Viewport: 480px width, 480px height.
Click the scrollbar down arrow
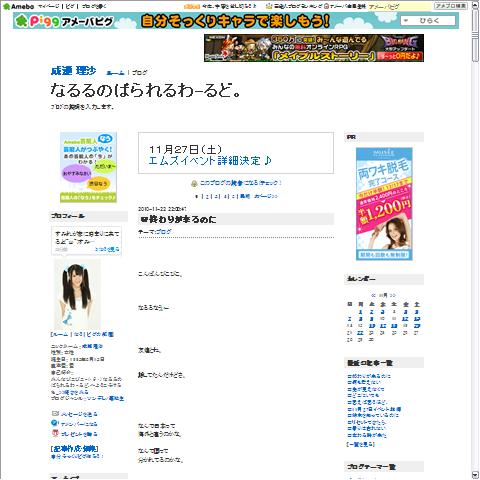(x=475, y=475)
